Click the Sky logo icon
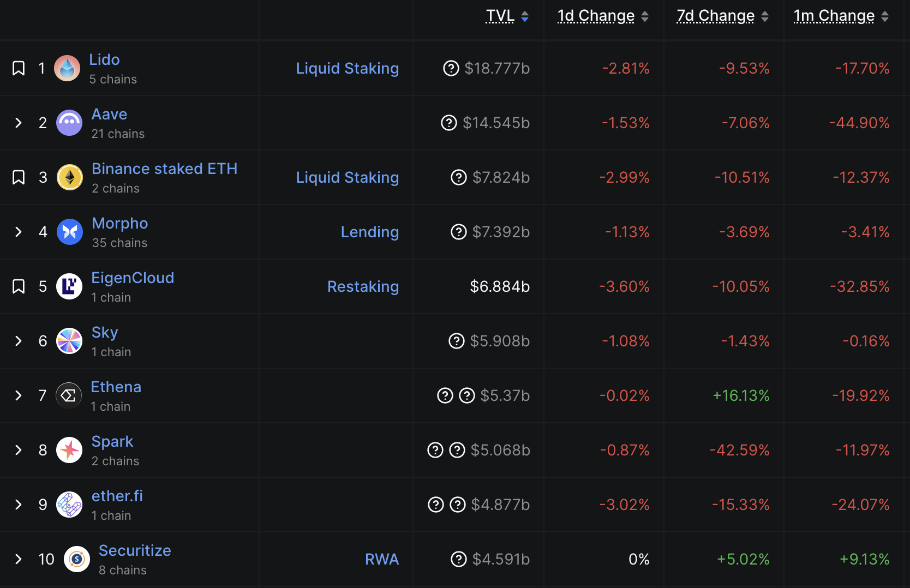This screenshot has width=910, height=588. pos(69,341)
